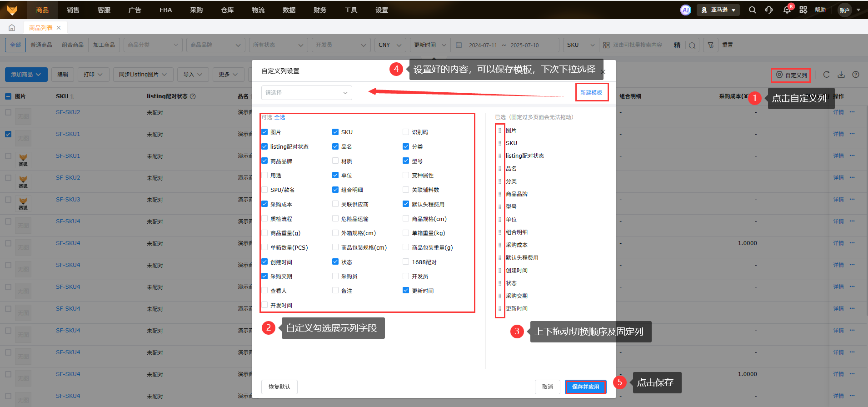Click the magnifier icon in the SKU search box
Image resolution: width=868 pixels, height=407 pixels.
tap(692, 45)
